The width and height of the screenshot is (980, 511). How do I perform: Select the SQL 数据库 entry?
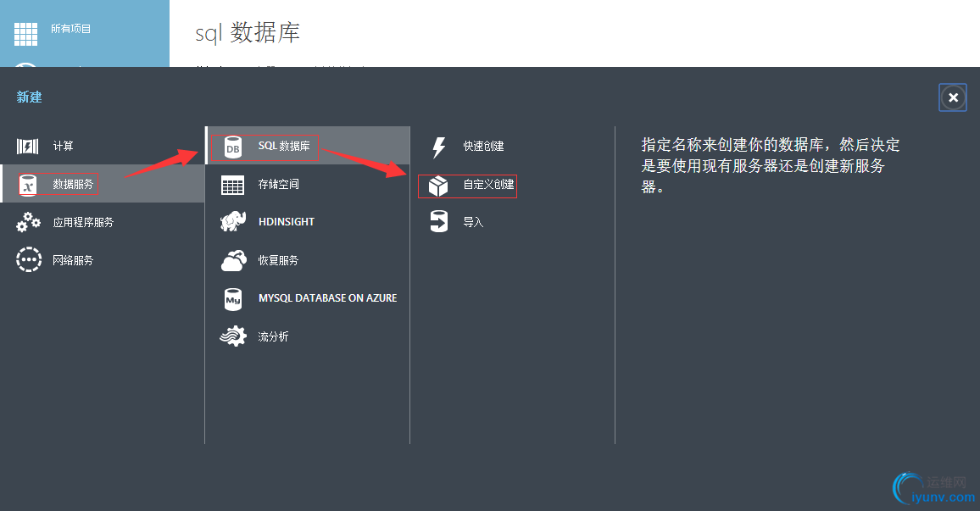pos(284,146)
